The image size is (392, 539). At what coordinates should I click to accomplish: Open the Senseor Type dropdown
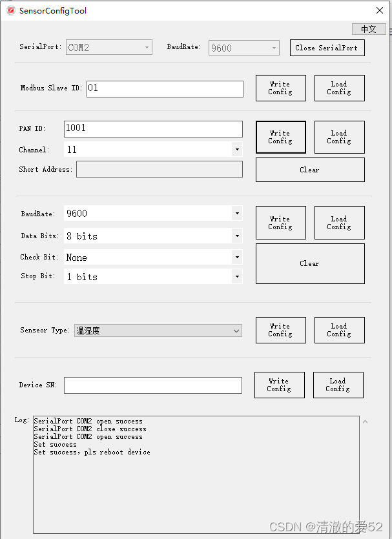158,331
